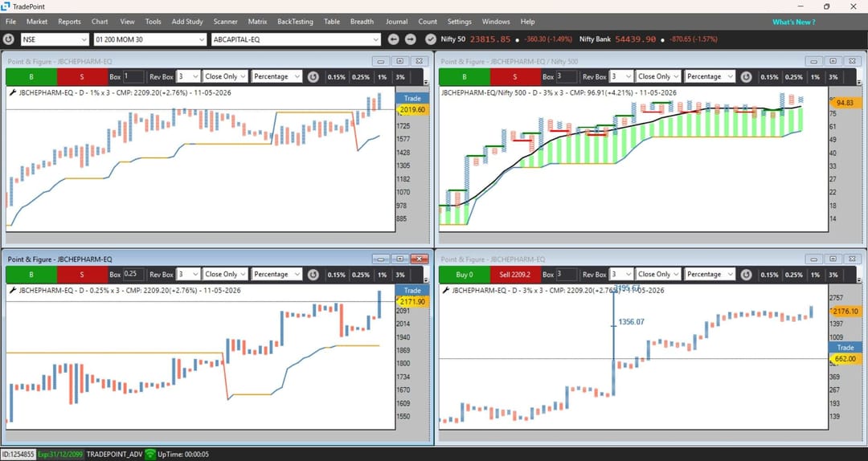Screen dimensions: 868x461
Task: Click the What's New ? link
Action: [794, 22]
